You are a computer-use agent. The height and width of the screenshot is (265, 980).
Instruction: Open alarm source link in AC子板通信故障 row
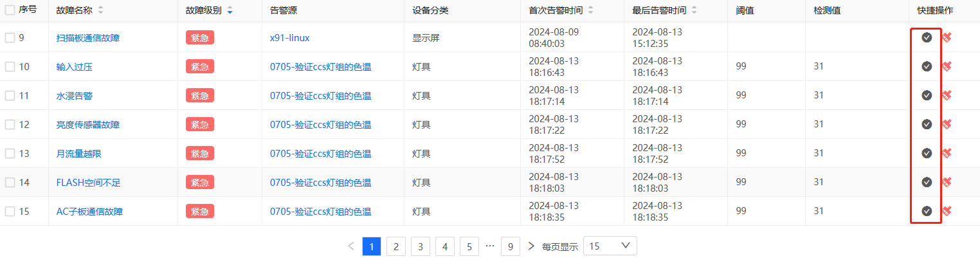click(x=321, y=212)
